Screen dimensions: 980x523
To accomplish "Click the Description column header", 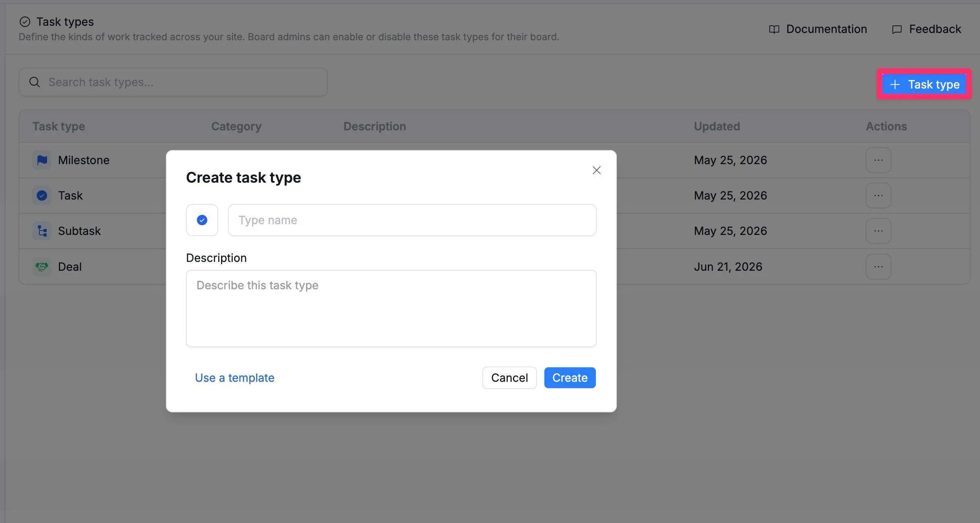I will (x=374, y=126).
